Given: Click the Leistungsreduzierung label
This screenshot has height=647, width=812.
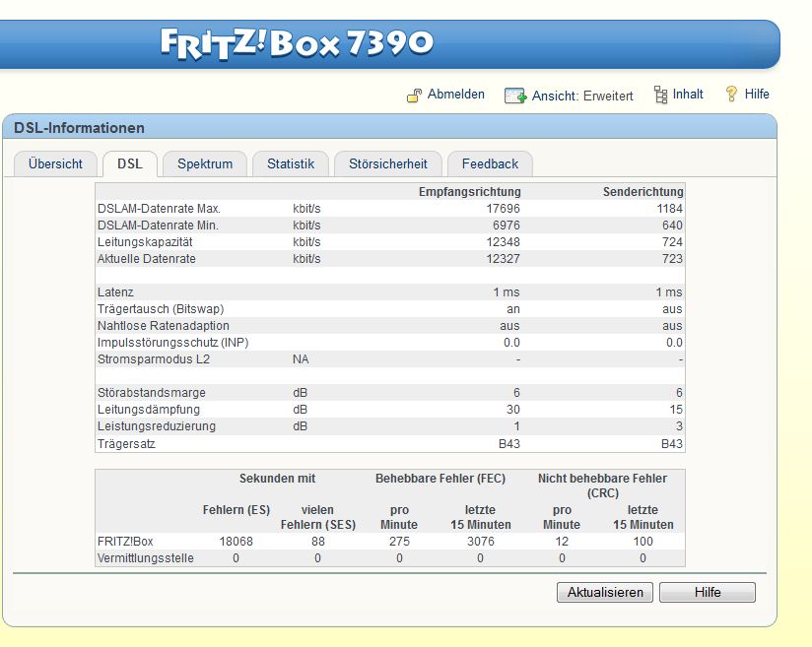Looking at the screenshot, I should (157, 426).
